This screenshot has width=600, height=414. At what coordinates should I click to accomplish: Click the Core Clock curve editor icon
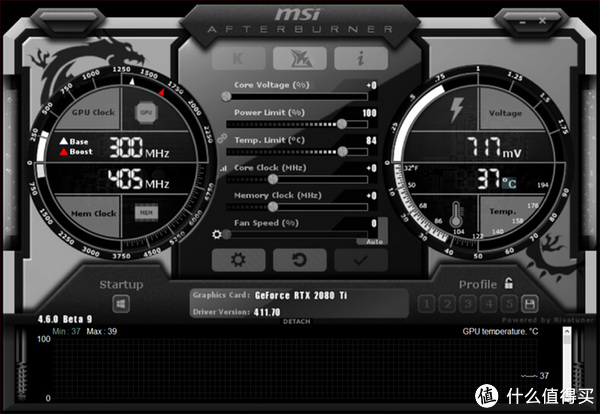click(x=222, y=168)
